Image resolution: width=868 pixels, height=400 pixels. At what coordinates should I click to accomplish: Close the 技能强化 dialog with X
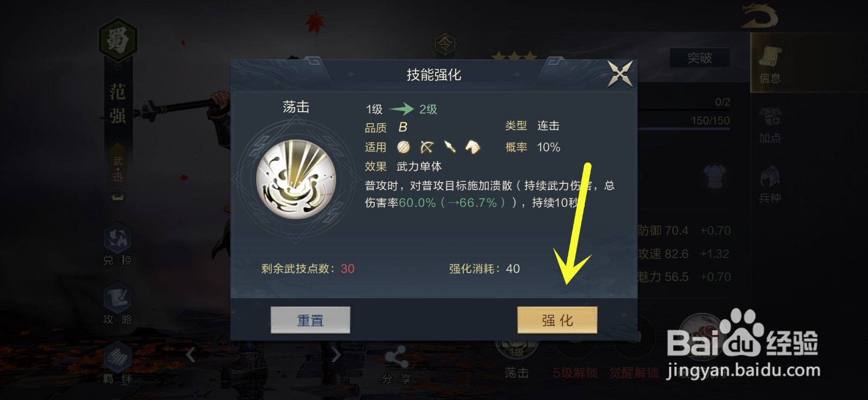[620, 74]
